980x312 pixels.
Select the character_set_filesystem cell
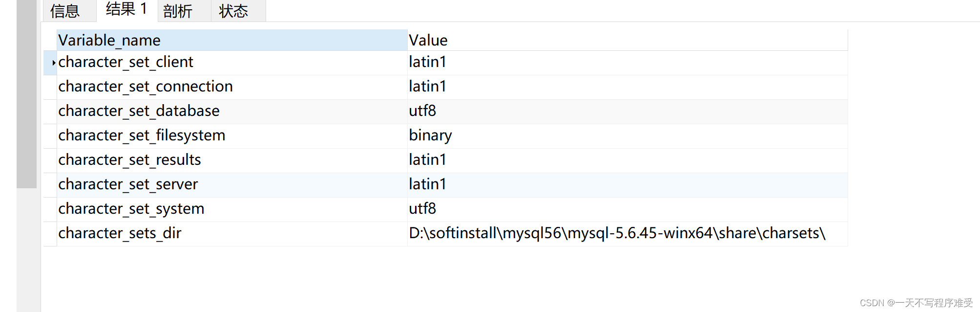232,136
